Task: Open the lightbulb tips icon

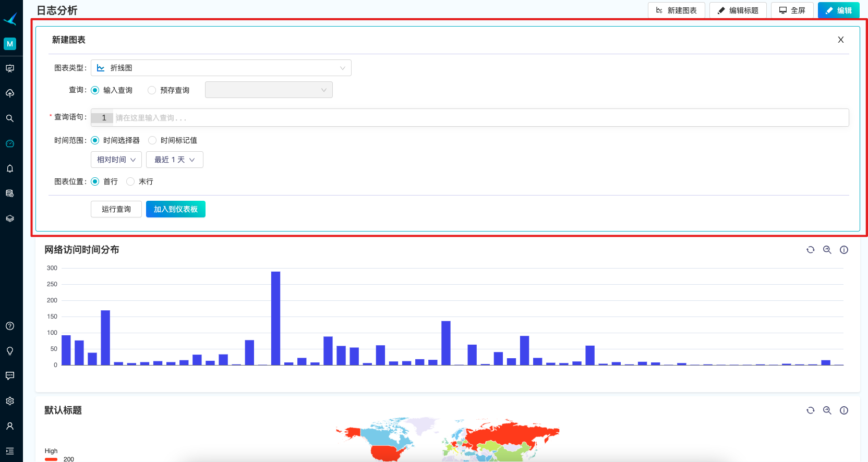Action: tap(10, 351)
